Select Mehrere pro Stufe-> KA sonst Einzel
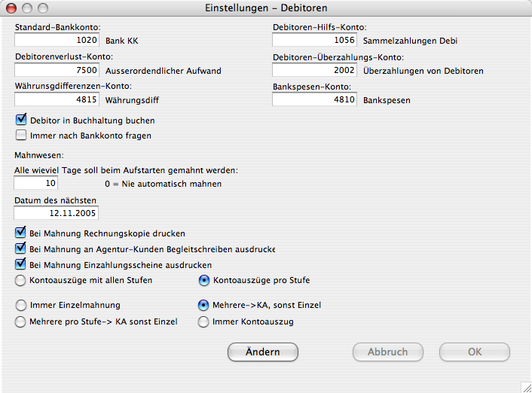This screenshot has width=532, height=393. click(x=21, y=321)
